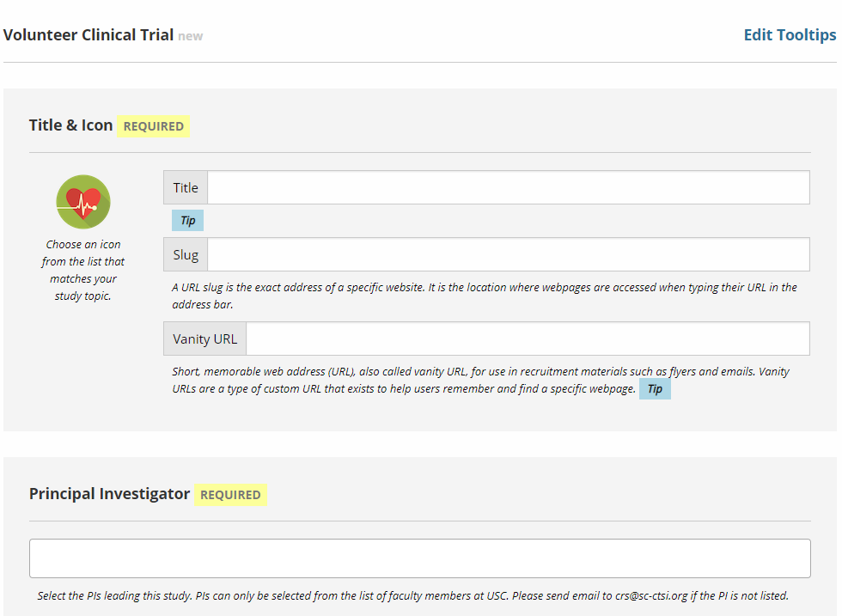The height and width of the screenshot is (616, 842).
Task: Click the 'Title' field label
Action: [x=185, y=186]
